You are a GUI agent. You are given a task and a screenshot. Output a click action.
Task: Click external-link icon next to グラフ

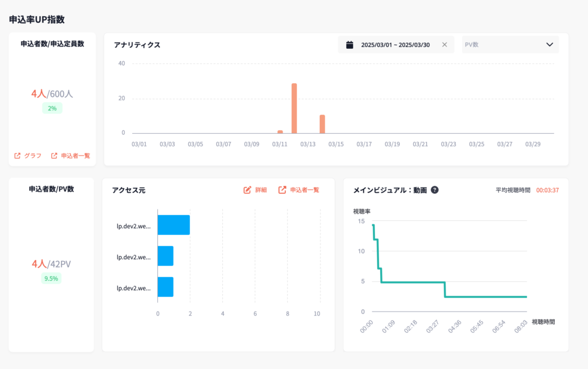tap(17, 156)
